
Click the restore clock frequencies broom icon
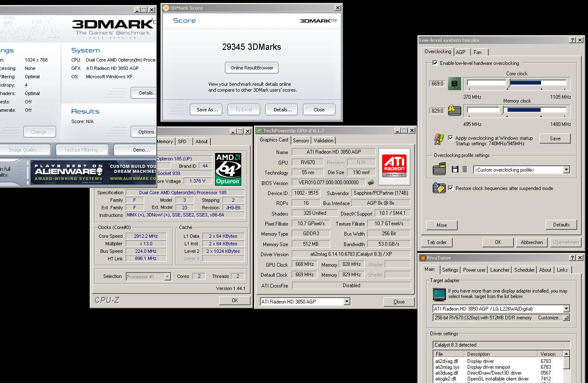439,188
